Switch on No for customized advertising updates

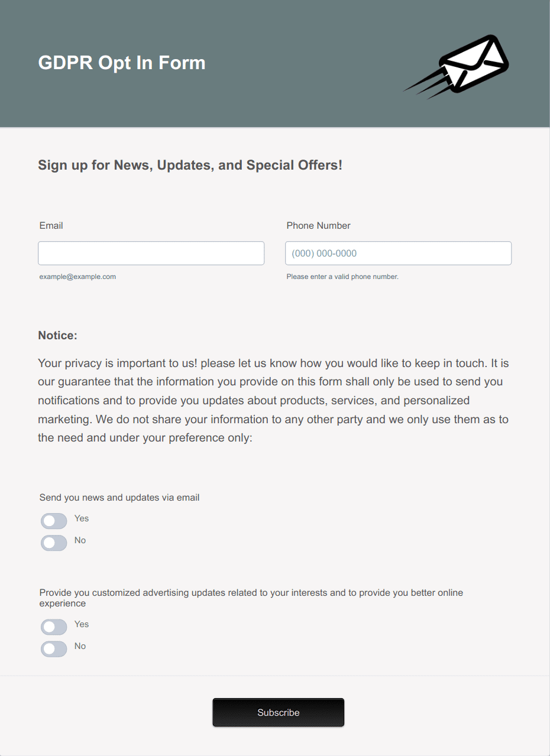(x=54, y=648)
